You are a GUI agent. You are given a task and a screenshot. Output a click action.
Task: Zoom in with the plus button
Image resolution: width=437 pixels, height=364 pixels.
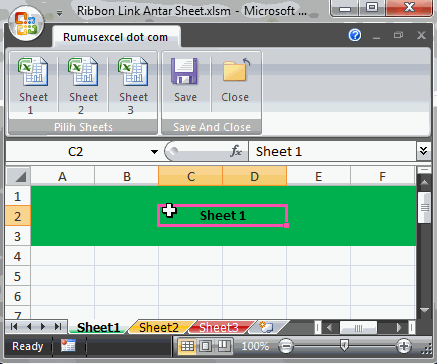click(x=404, y=346)
